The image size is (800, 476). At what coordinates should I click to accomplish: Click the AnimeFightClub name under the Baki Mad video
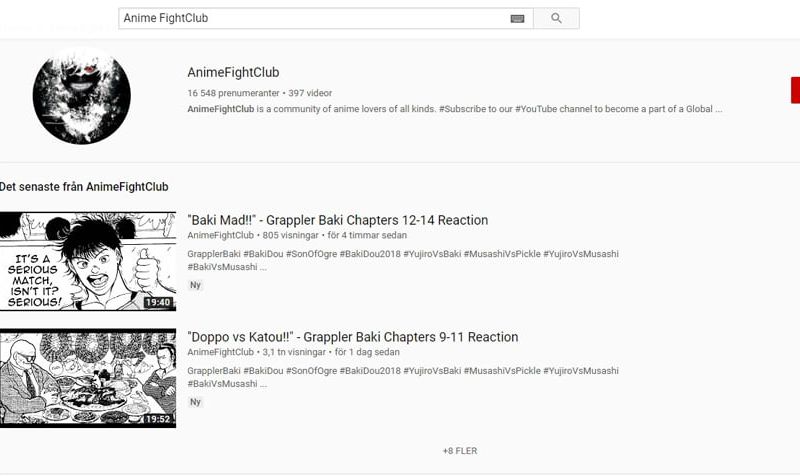(220, 235)
